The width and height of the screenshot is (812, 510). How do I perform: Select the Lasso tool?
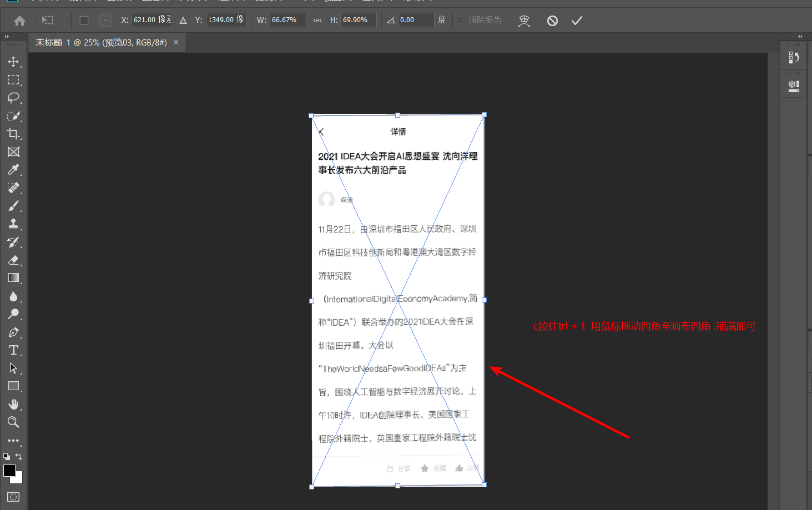pos(13,98)
